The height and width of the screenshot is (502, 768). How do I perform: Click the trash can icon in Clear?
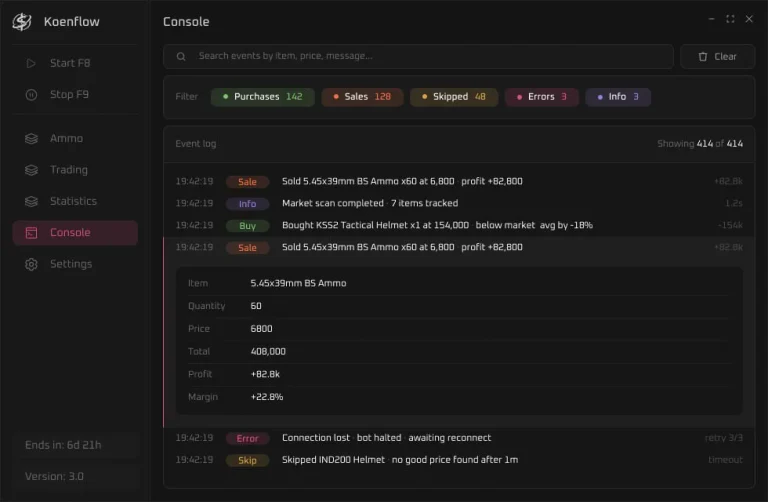[x=703, y=56]
